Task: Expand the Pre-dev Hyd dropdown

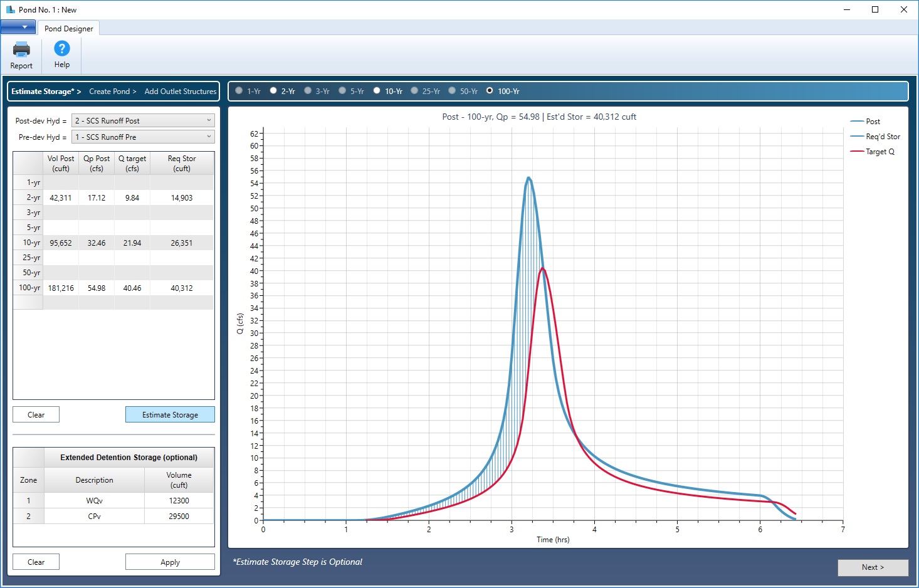Action: 143,137
